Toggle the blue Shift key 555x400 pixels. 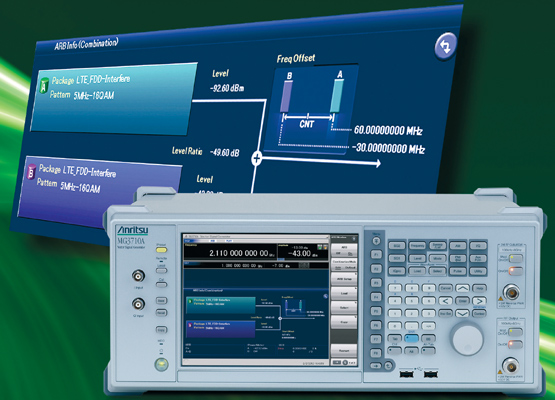(x=412, y=338)
